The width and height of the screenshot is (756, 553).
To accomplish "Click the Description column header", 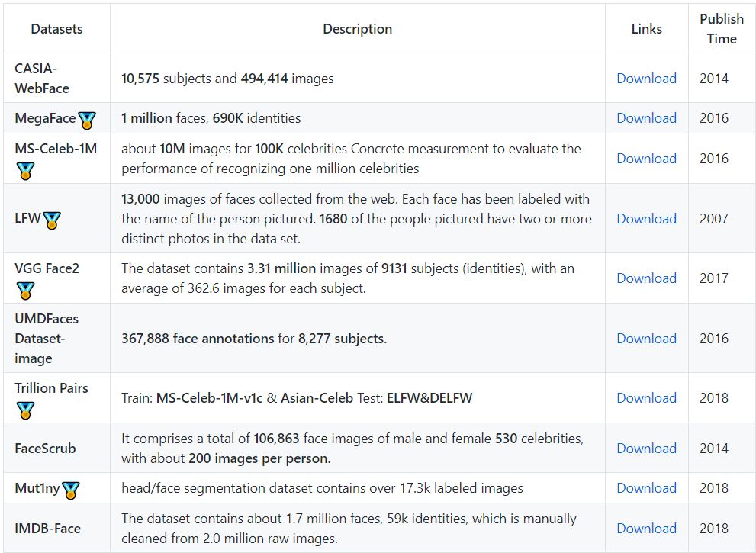I will point(357,28).
